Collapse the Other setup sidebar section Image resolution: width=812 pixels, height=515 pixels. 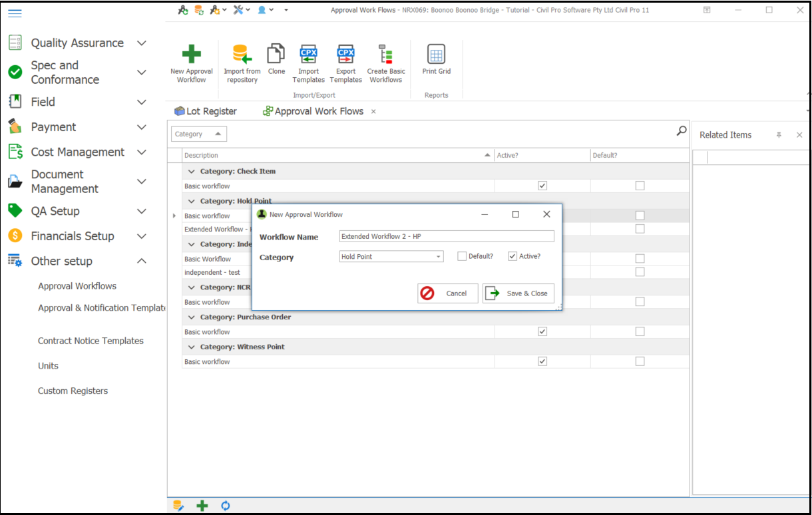tap(141, 261)
